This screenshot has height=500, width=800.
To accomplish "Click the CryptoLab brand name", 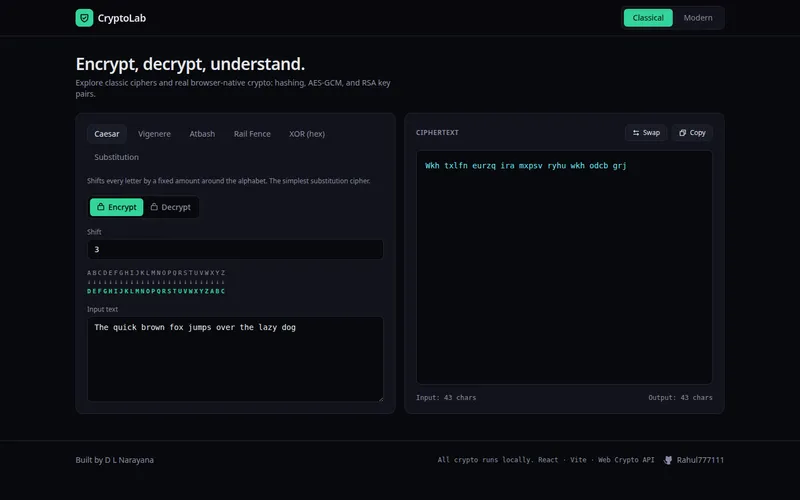I will [121, 18].
